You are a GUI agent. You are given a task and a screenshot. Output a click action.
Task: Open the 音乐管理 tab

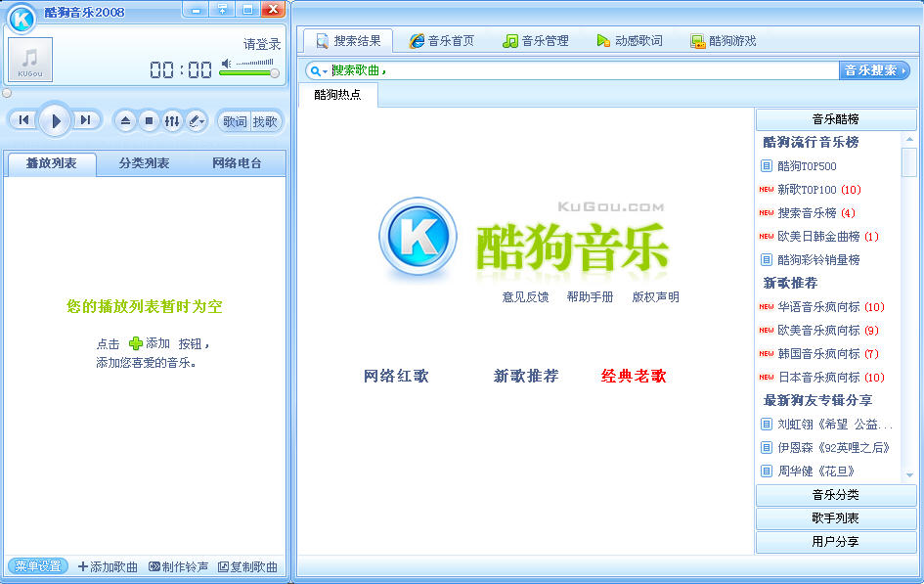(536, 41)
